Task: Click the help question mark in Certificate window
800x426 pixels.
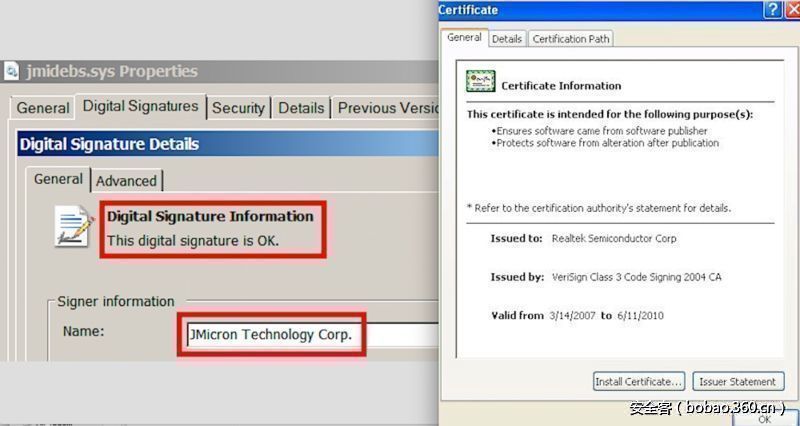Action: (x=772, y=10)
